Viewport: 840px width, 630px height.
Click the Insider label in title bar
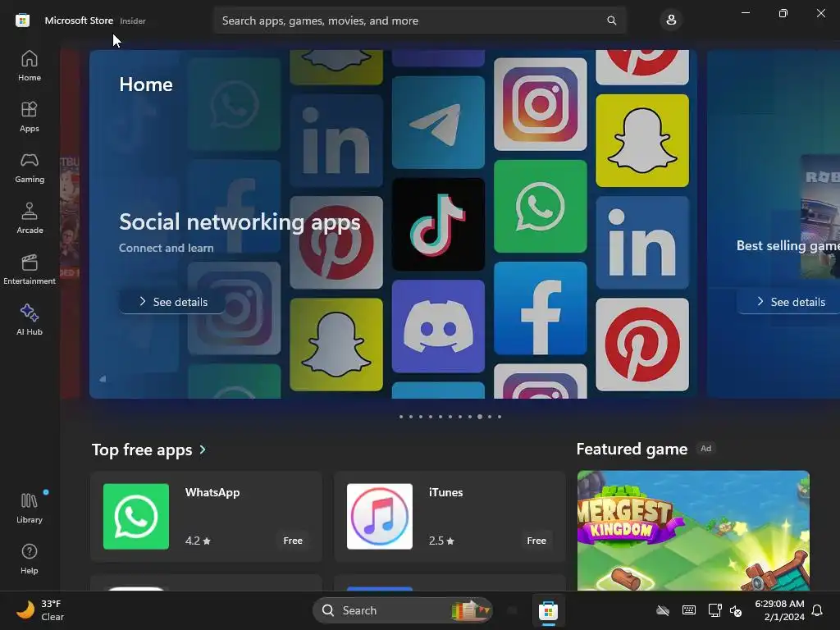[x=133, y=21]
